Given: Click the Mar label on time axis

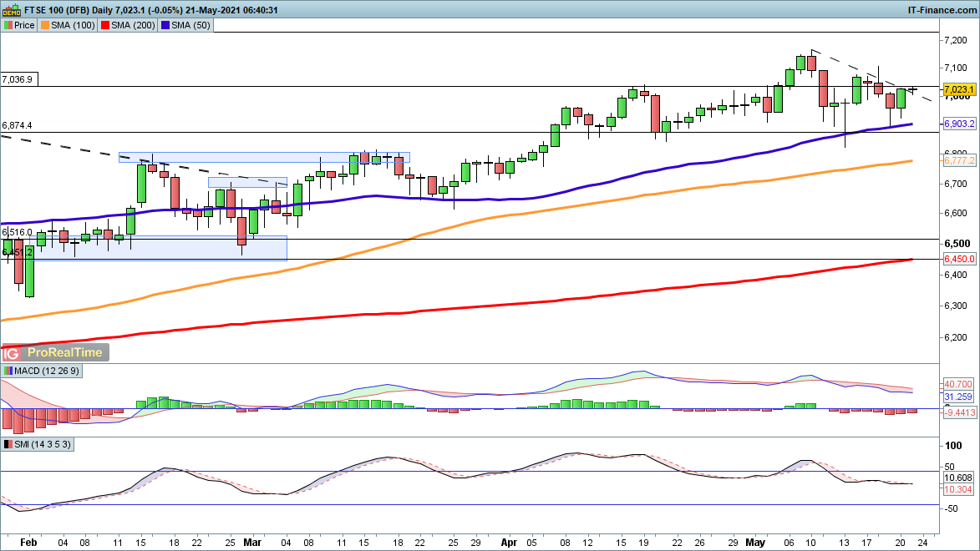Looking at the screenshot, I should (252, 541).
